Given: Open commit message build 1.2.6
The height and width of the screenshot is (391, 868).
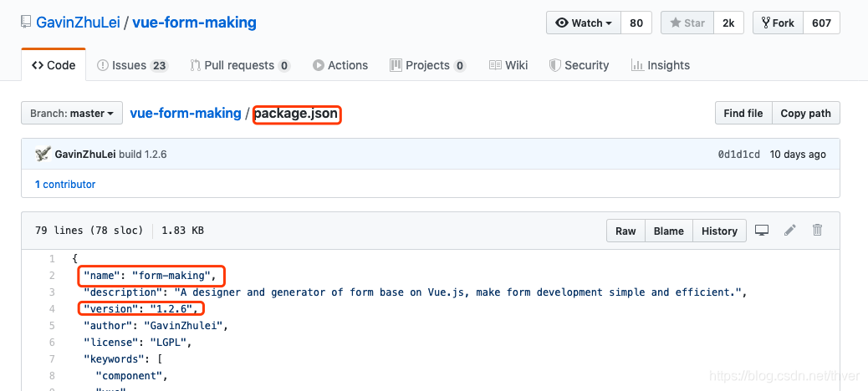Looking at the screenshot, I should 143,155.
